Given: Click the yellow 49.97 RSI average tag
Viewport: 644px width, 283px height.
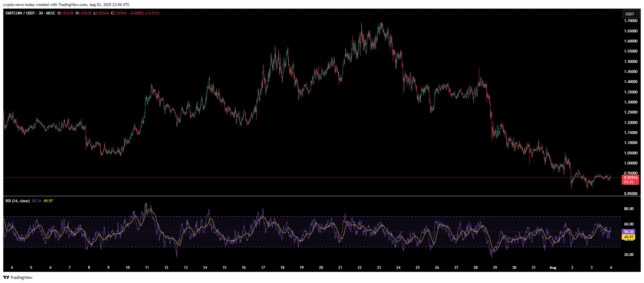Looking at the screenshot, I should click(628, 237).
